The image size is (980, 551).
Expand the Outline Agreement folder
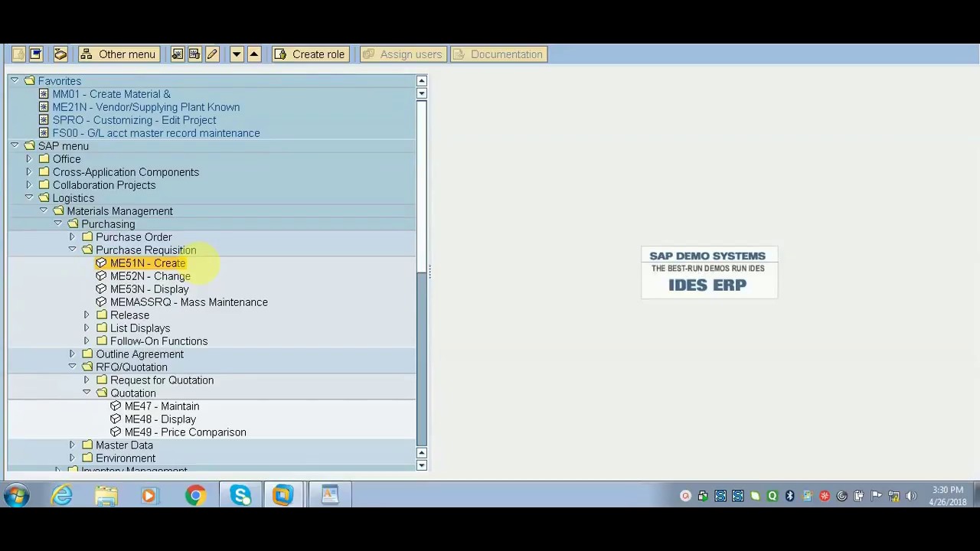(73, 354)
